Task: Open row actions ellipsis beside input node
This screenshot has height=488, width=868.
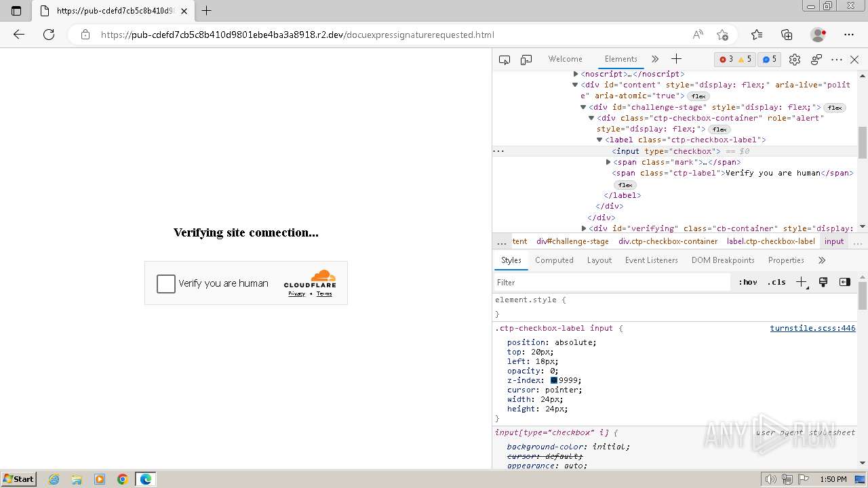Action: point(498,151)
